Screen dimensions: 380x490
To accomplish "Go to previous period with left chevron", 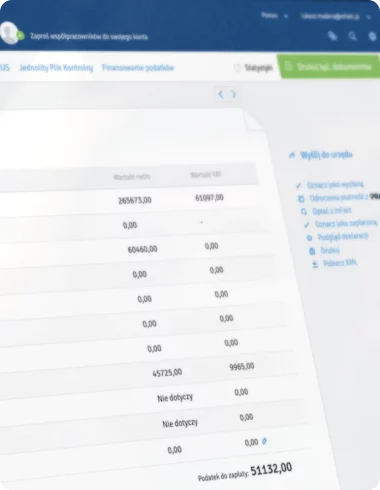I will (221, 94).
